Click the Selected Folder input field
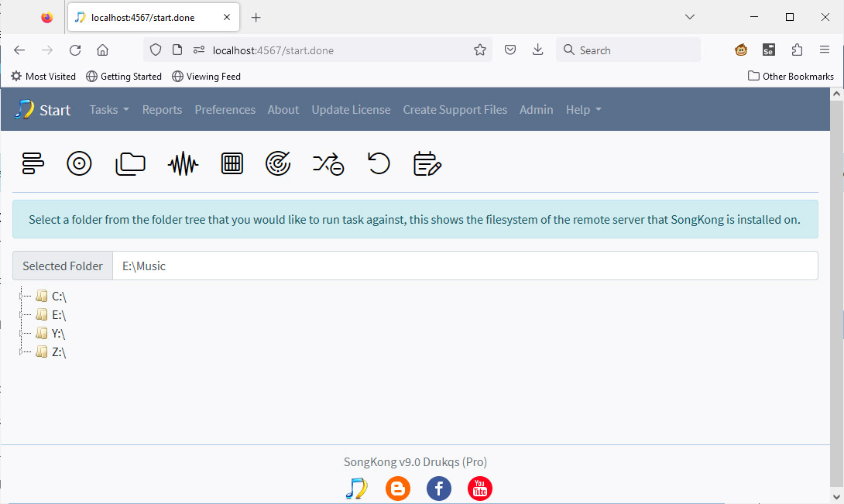This screenshot has height=504, width=844. 465,266
